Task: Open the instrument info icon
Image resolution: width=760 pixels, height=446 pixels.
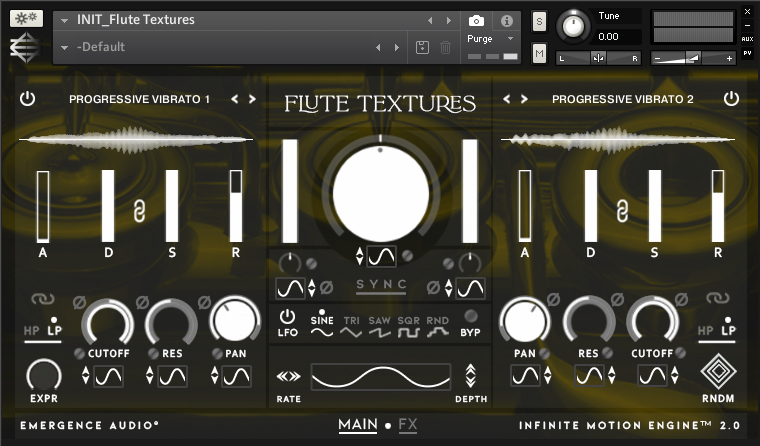Action: click(506, 20)
